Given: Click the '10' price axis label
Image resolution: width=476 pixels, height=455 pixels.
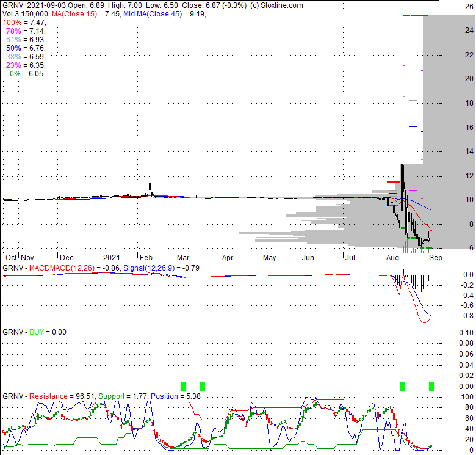Looking at the screenshot, I should [469, 200].
